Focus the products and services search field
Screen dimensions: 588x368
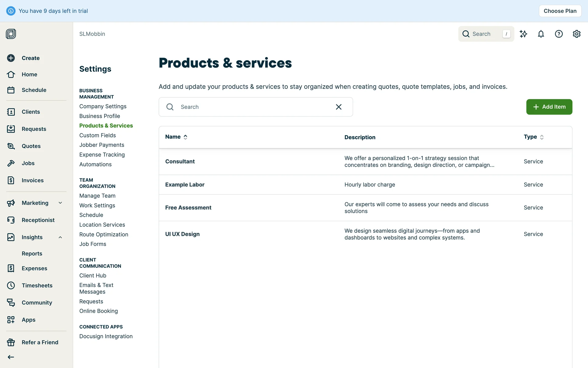251,107
